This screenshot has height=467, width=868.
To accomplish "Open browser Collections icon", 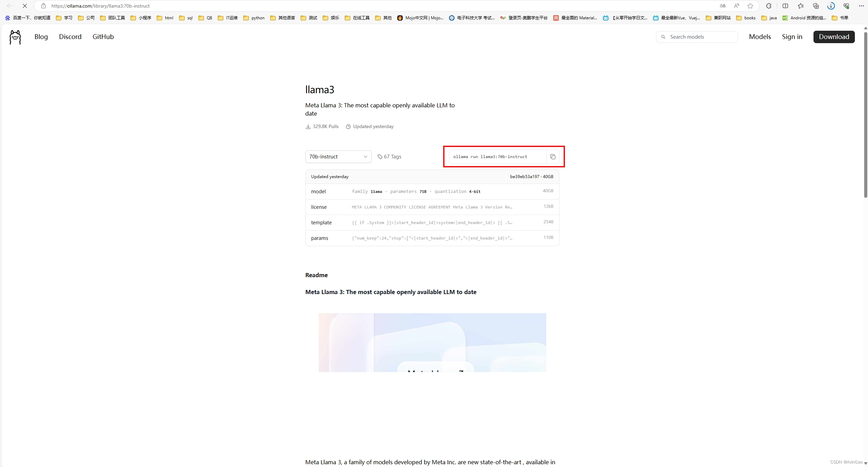I will (816, 6).
